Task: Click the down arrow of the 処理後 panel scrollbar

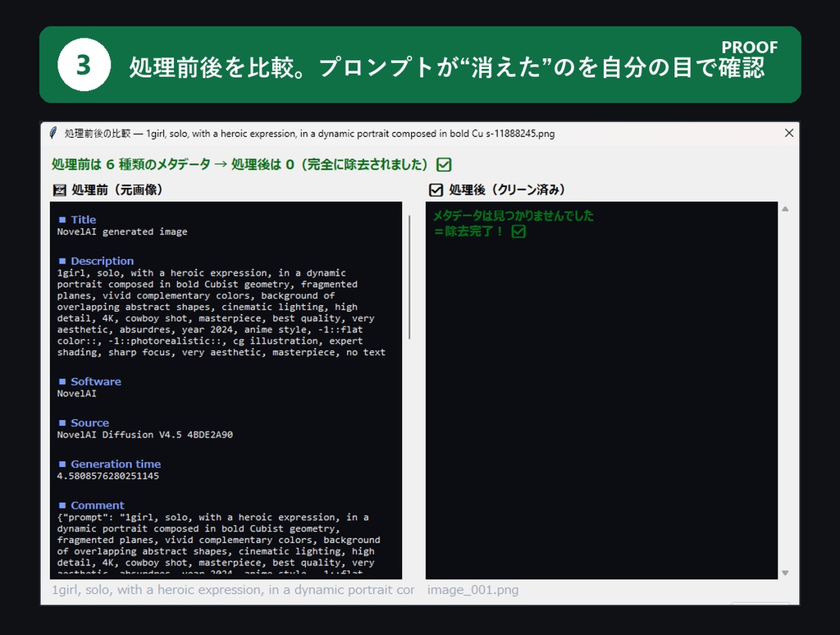Action: click(x=785, y=573)
